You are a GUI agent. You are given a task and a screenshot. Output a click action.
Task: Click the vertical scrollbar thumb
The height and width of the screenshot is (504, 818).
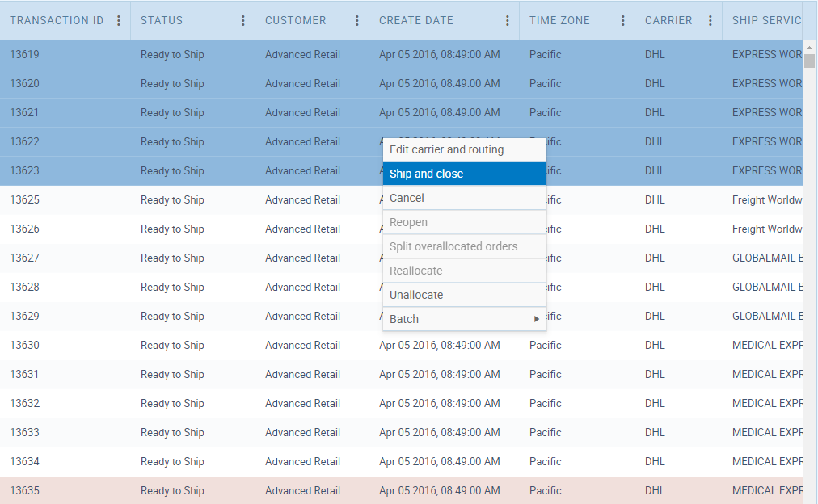coord(809,61)
